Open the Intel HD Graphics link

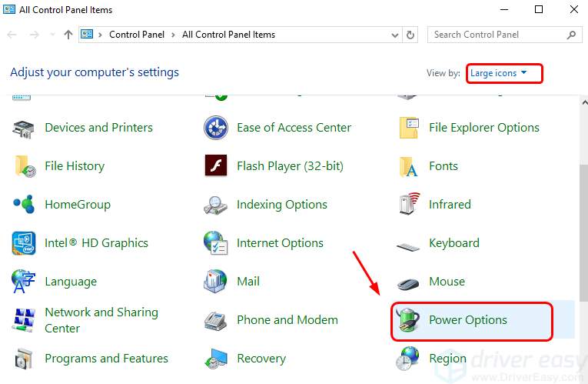click(96, 243)
